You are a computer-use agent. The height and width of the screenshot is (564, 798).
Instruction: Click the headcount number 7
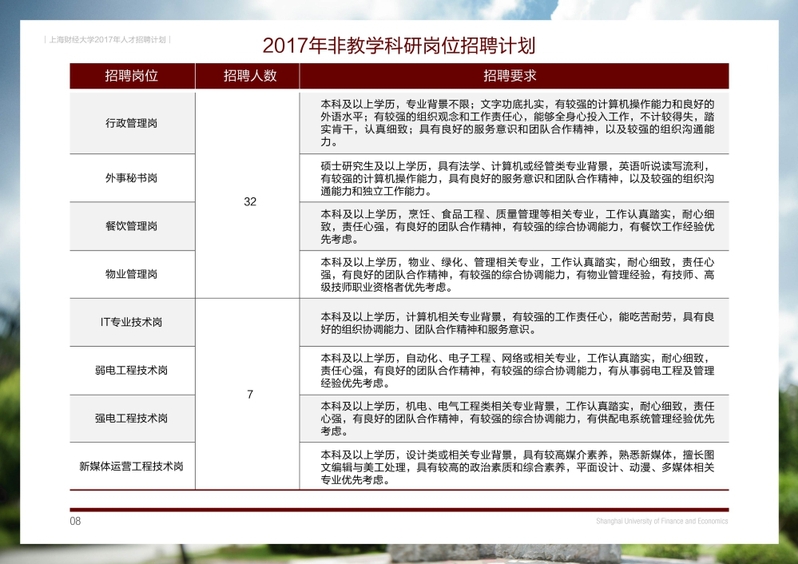click(250, 395)
